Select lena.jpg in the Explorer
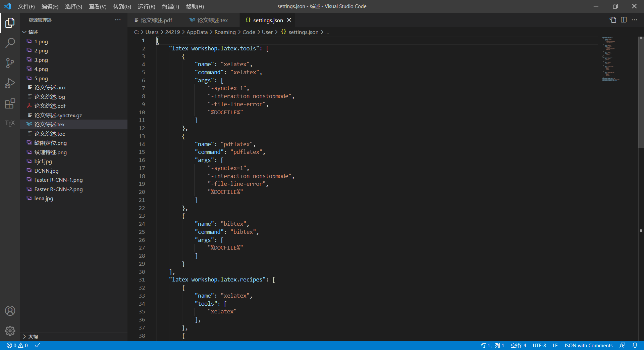Viewport: 644px width, 350px height. point(43,198)
